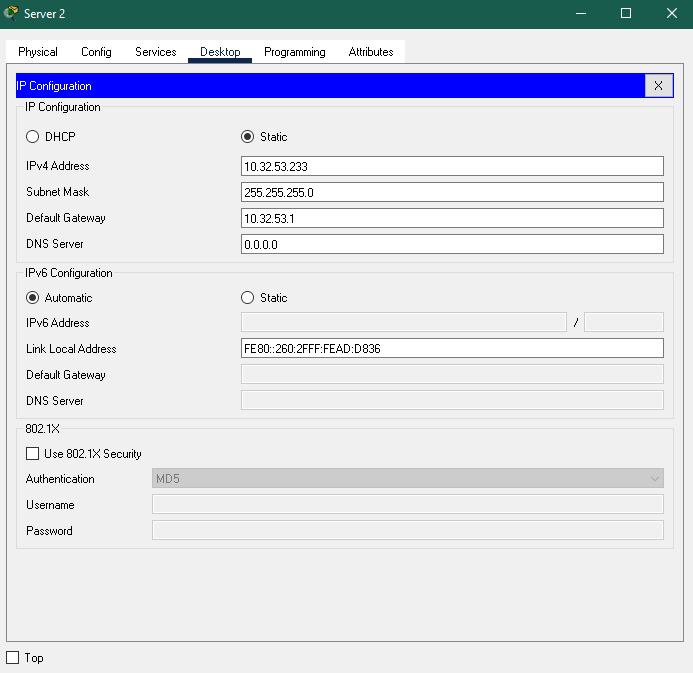Click IPv4 Default Gateway field
Viewport: 693px width, 673px height.
[452, 218]
